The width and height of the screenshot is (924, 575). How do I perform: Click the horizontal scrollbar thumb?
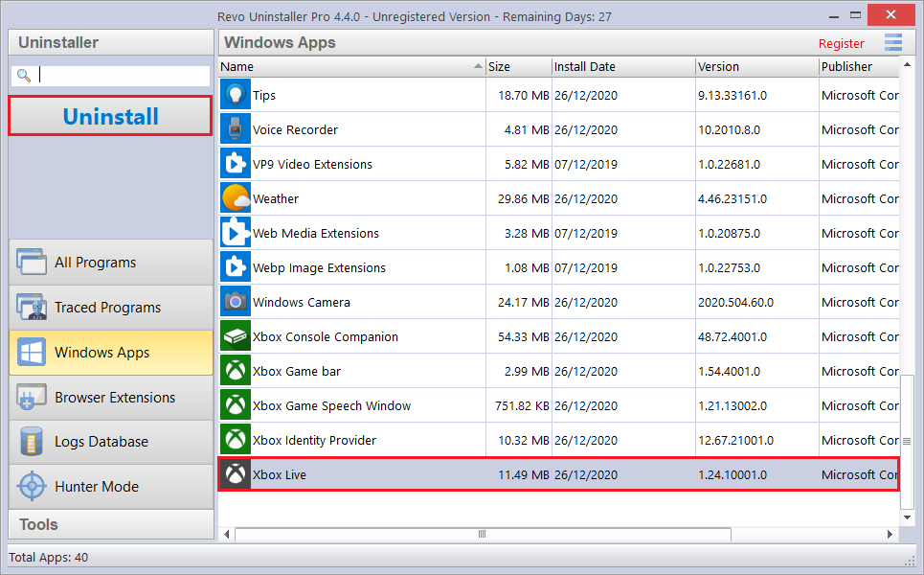tap(483, 535)
